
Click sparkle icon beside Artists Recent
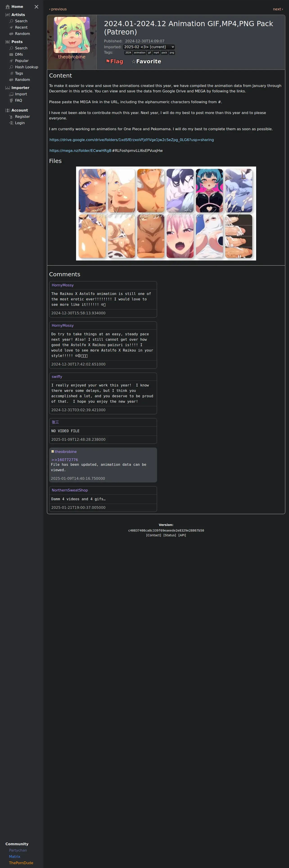coord(11,28)
